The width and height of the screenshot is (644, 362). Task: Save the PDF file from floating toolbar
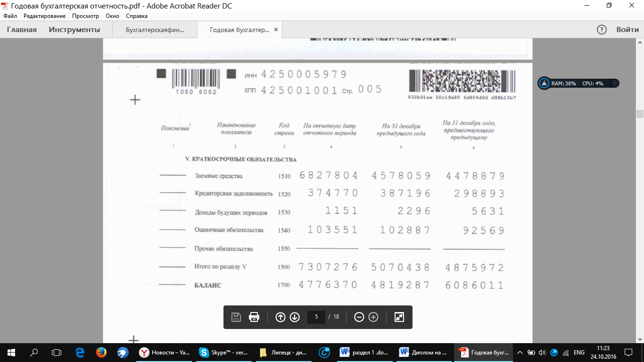tap(236, 317)
